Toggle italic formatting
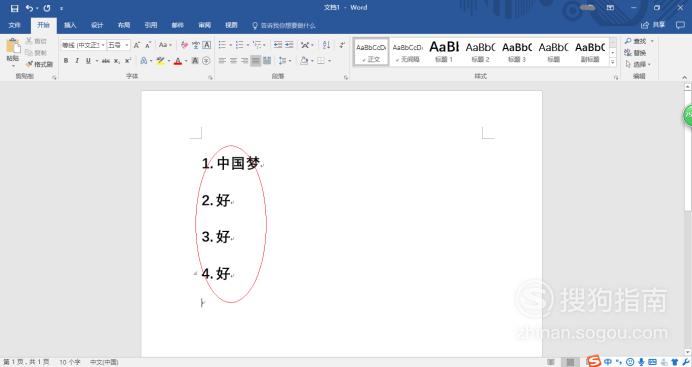Screen dimensions: 692x367 [x=77, y=61]
